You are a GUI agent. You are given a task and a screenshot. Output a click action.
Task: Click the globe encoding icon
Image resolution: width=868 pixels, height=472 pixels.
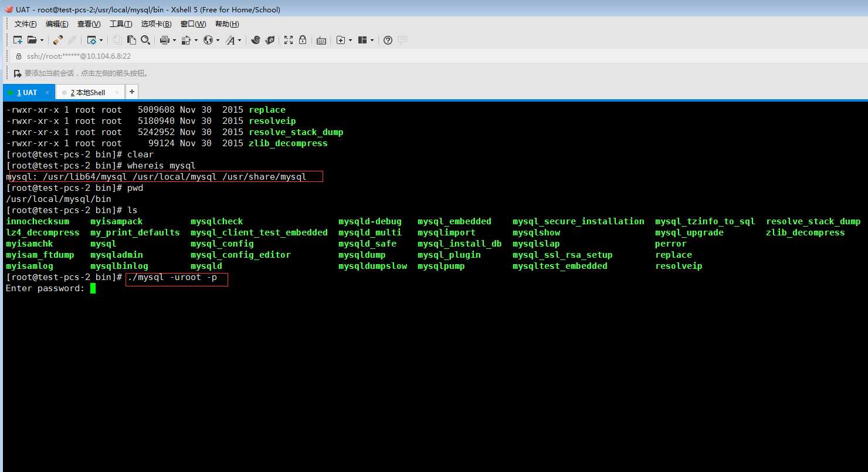(208, 40)
